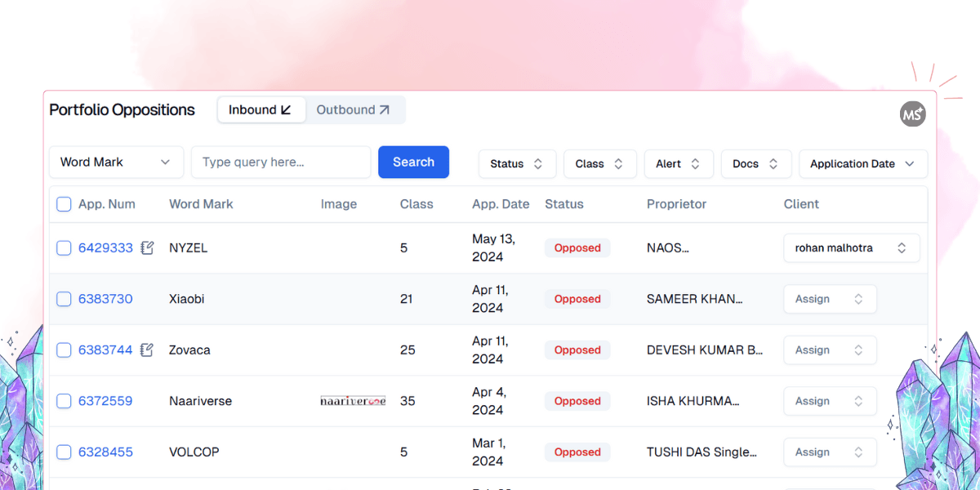The image size is (980, 490).
Task: Tick the checkbox for Naariverse row
Action: tap(64, 401)
